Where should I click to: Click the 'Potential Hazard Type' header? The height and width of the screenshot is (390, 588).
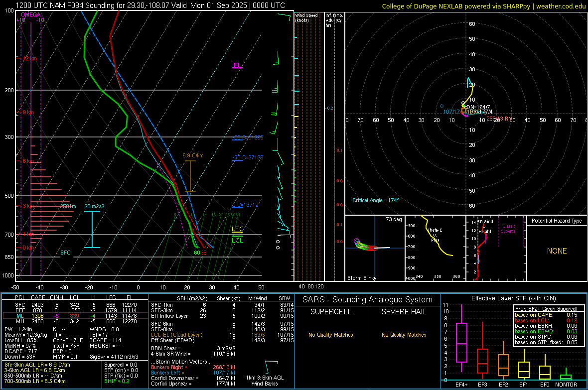[x=557, y=221]
